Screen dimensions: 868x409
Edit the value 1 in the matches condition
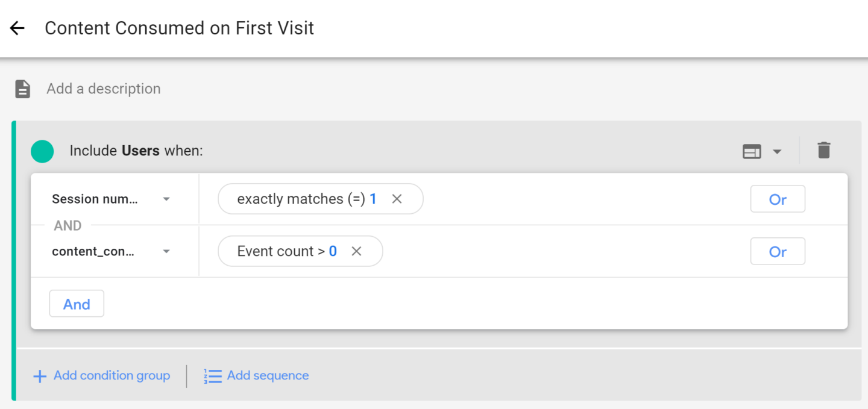[x=374, y=198]
